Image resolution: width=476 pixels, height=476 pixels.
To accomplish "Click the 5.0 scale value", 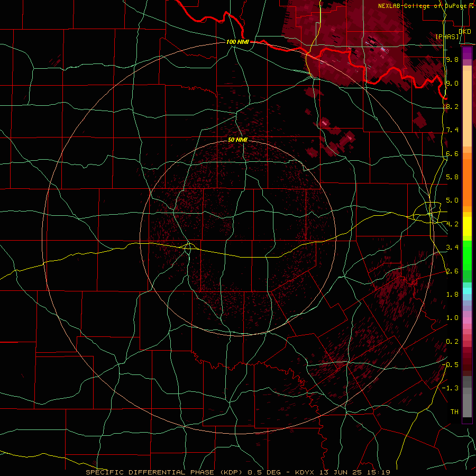I will click(x=452, y=200).
